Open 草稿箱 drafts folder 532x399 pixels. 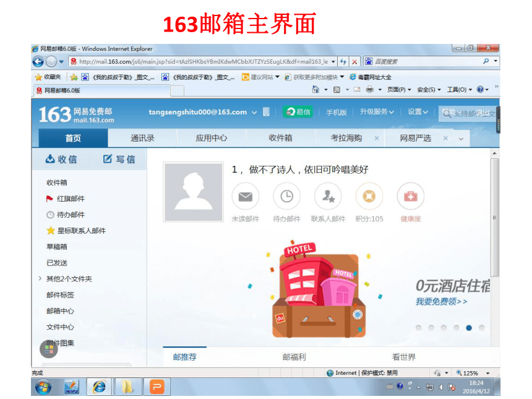(x=57, y=247)
